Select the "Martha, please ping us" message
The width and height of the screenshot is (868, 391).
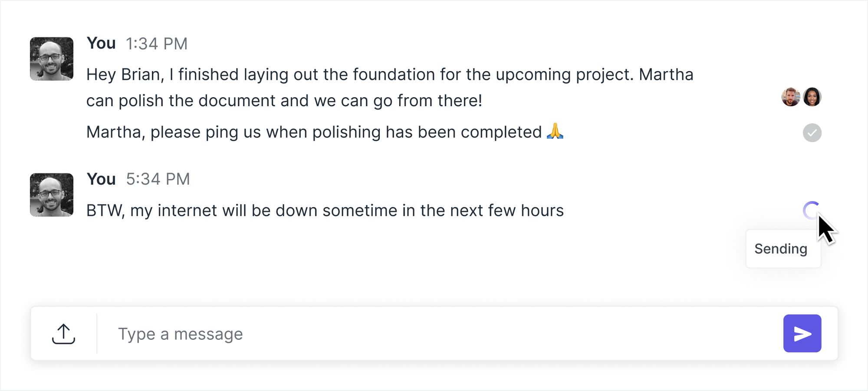coord(325,132)
